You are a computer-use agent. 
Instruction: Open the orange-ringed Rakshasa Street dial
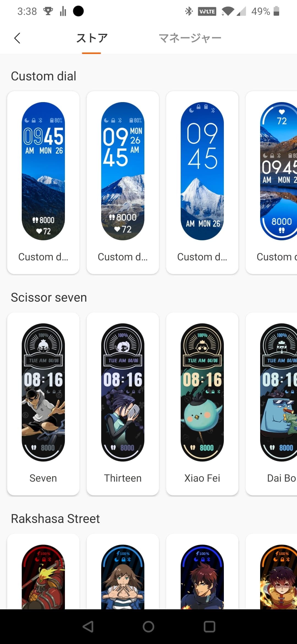(x=271, y=571)
